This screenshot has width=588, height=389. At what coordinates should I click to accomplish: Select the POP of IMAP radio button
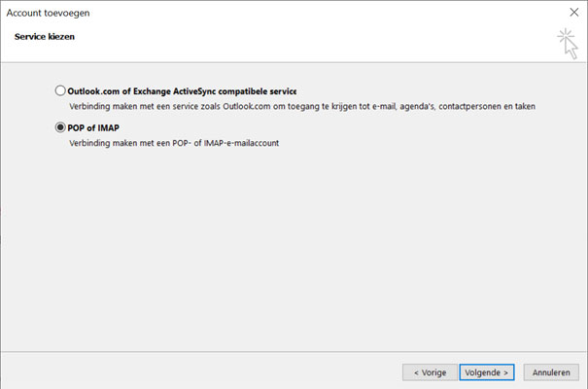pyautogui.click(x=60, y=127)
